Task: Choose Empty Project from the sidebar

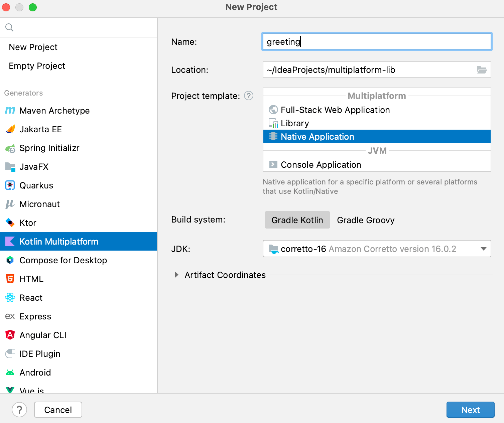Action: point(37,66)
